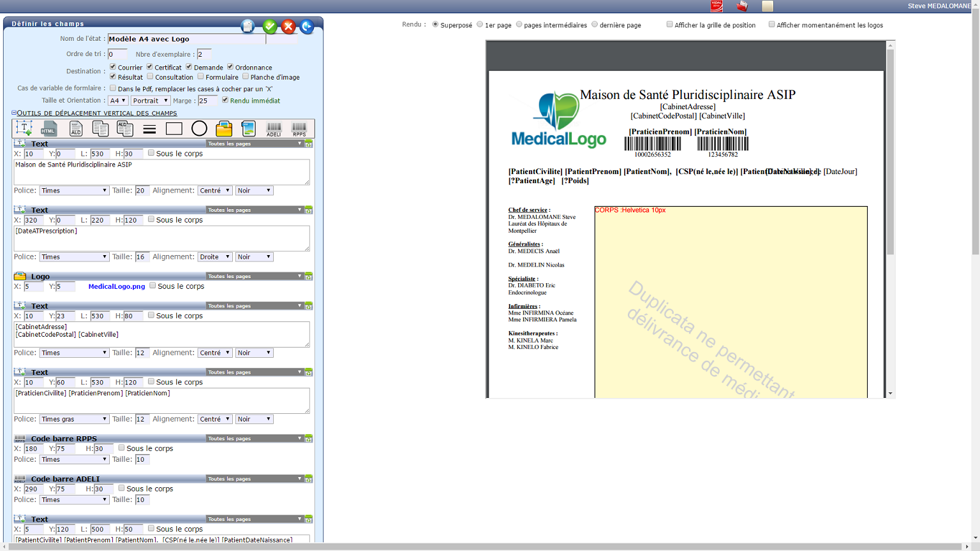Select the rectangle shape tool
Screen dimensions: 980x551
174,128
